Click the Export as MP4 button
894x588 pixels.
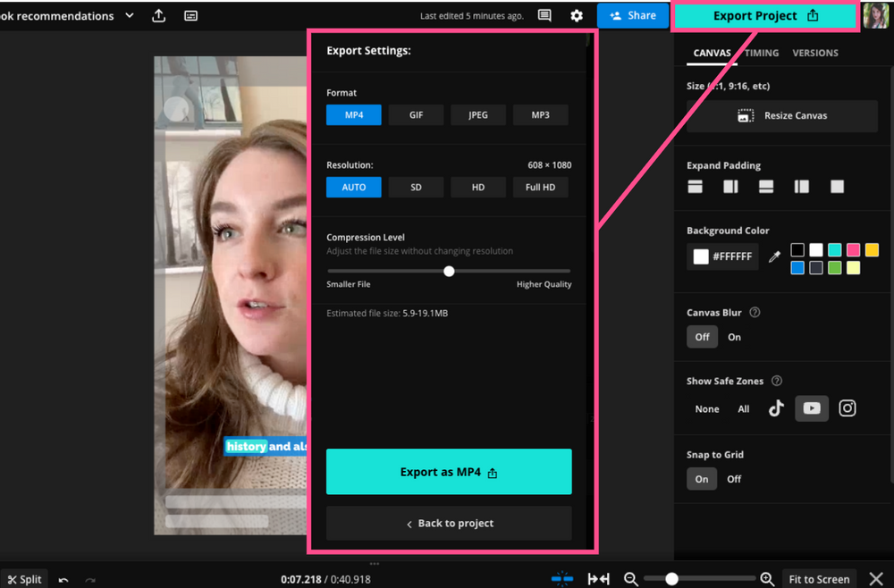tap(449, 471)
